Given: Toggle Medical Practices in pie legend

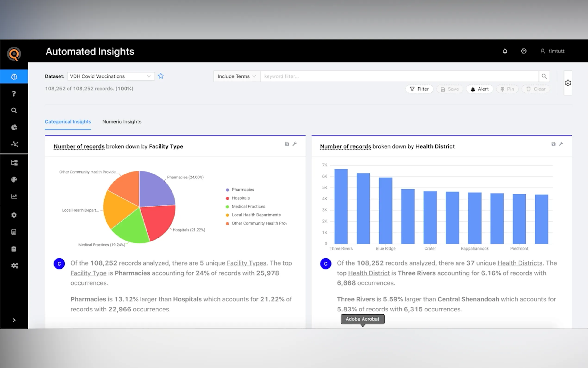Looking at the screenshot, I should pyautogui.click(x=248, y=206).
